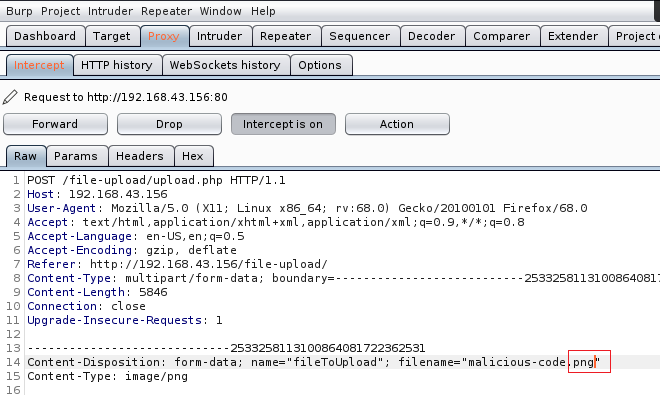
Task: Open the Project menu
Action: tap(60, 11)
